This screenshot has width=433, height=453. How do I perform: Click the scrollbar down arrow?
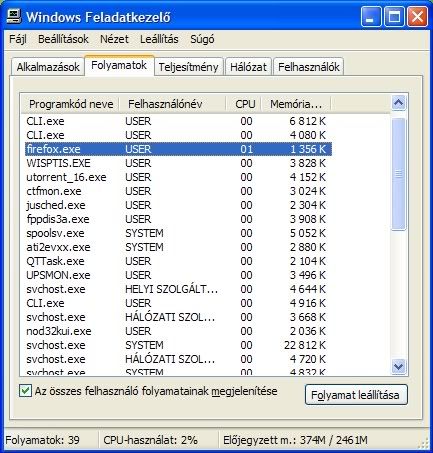click(x=399, y=367)
